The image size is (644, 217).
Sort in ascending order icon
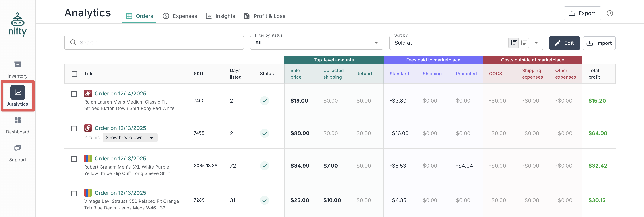pyautogui.click(x=523, y=43)
